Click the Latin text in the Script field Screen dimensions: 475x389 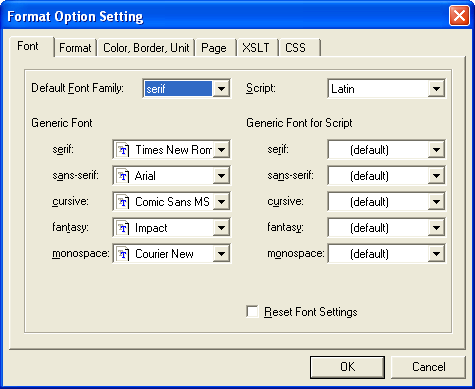click(x=343, y=89)
